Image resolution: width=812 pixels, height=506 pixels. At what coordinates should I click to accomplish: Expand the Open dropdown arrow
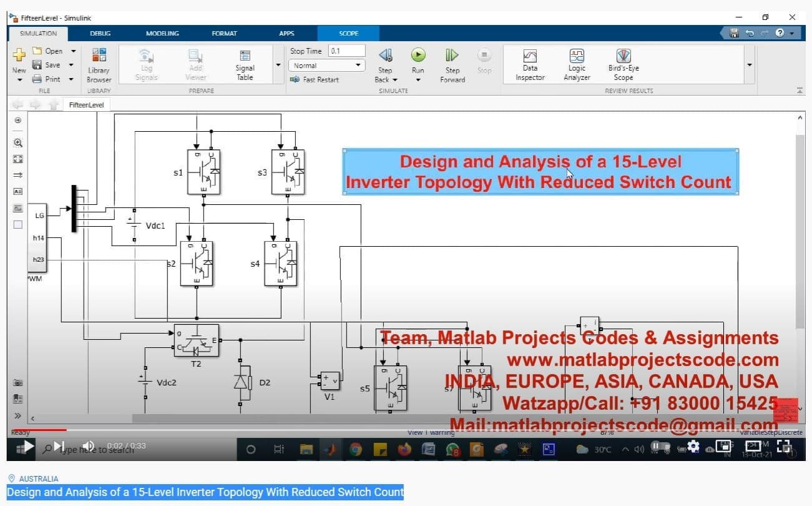coord(73,51)
